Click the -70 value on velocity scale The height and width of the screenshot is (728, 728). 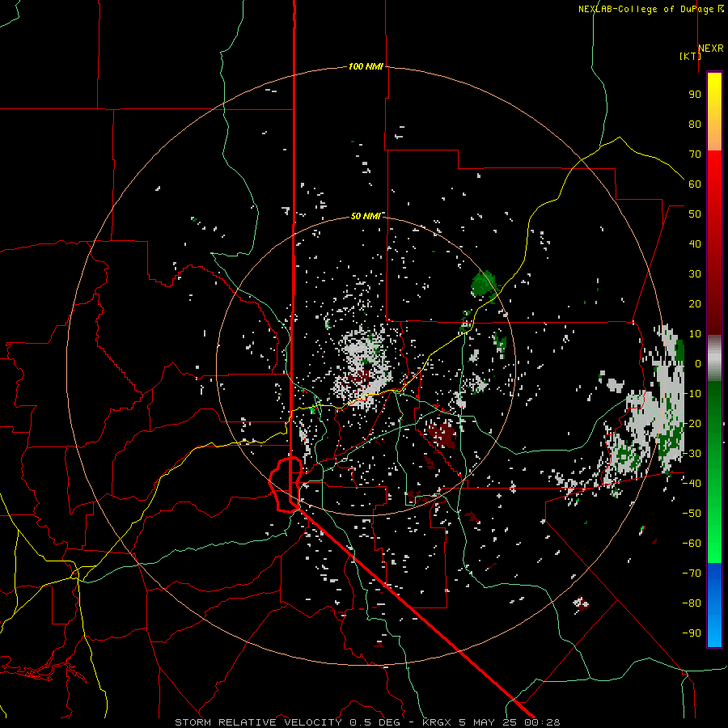coord(692,574)
